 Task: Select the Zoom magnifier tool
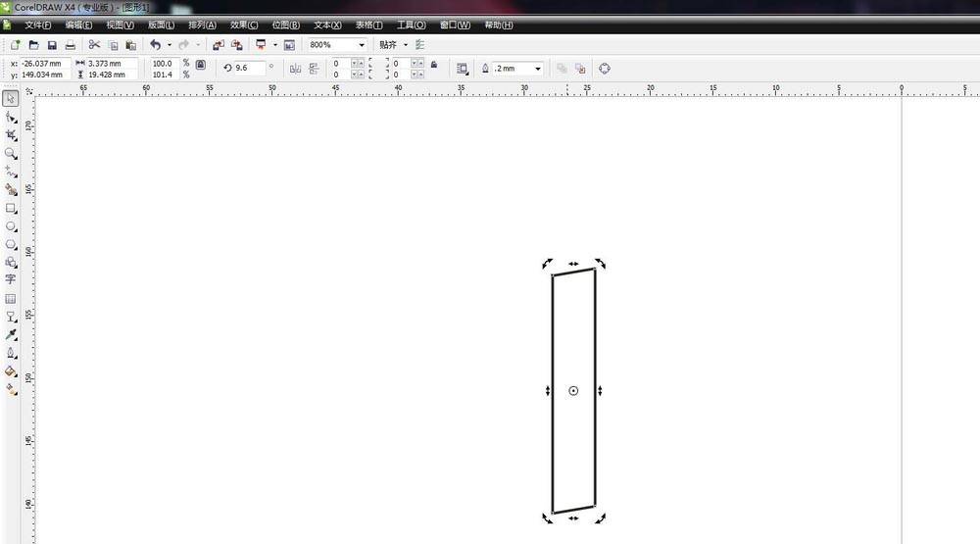pyautogui.click(x=11, y=153)
